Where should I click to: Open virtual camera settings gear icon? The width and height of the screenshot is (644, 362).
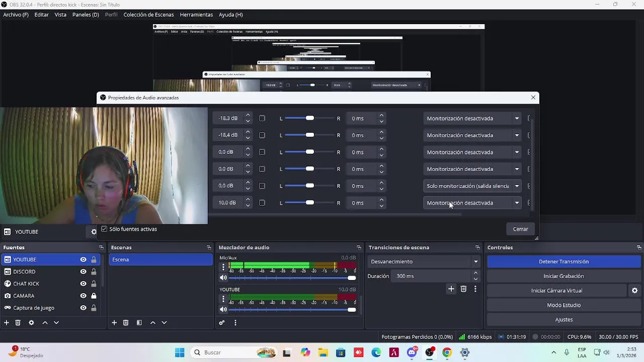tap(634, 291)
